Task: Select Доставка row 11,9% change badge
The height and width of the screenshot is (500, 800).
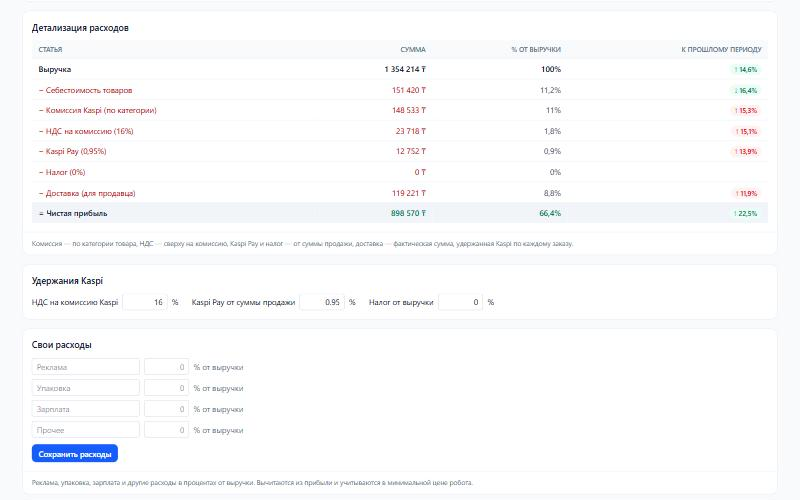Action: pos(745,193)
